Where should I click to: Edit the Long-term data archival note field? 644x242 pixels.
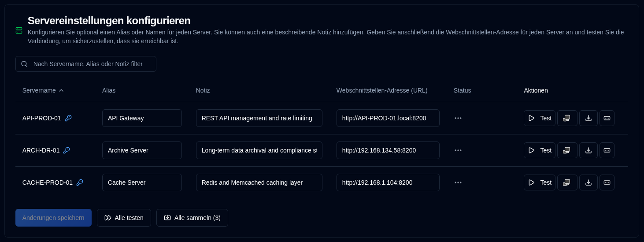(x=259, y=150)
